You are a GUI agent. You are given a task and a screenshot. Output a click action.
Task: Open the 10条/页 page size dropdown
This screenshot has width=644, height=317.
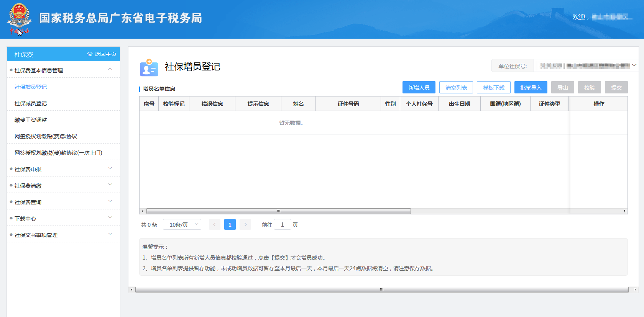tap(182, 225)
